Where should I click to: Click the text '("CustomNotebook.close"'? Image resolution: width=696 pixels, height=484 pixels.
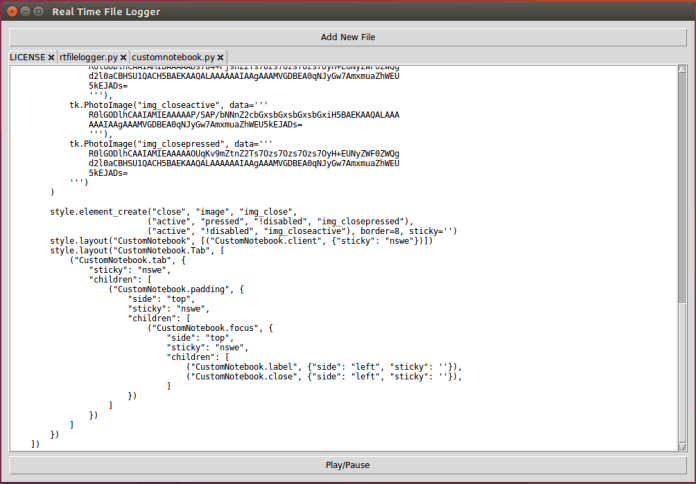point(242,377)
